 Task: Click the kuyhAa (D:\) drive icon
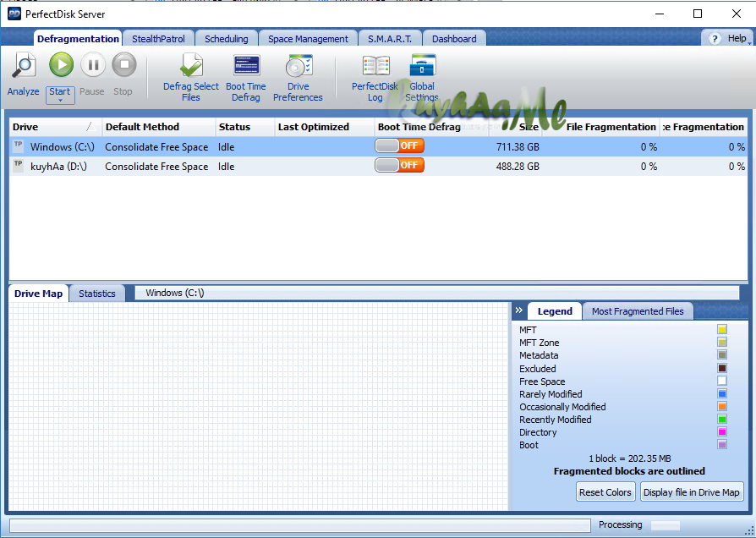(x=19, y=166)
